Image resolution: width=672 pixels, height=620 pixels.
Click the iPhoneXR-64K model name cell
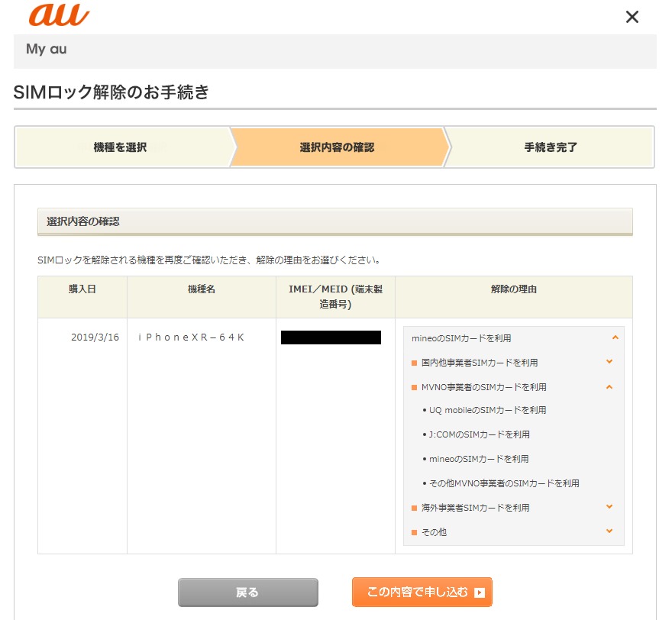191,337
